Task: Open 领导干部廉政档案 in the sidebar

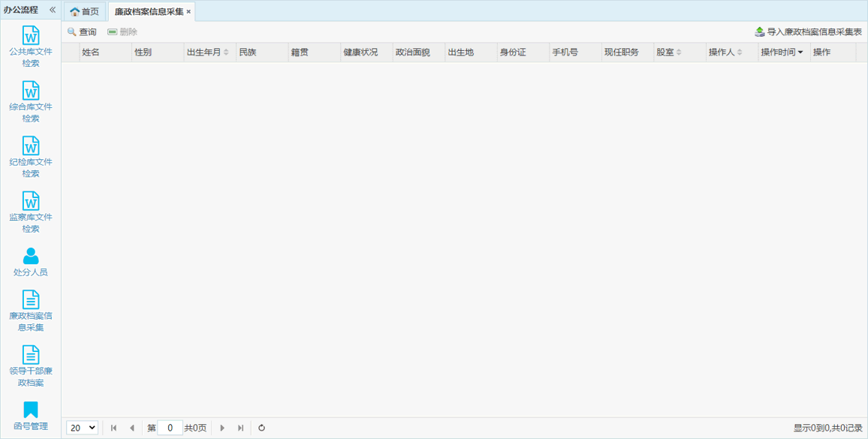Action: coord(31,365)
